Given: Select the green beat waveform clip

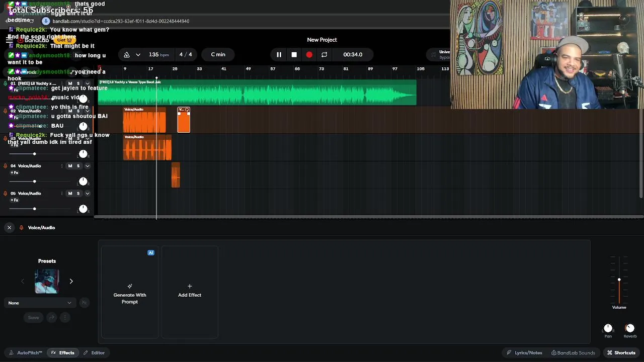Looking at the screenshot, I should point(257,93).
